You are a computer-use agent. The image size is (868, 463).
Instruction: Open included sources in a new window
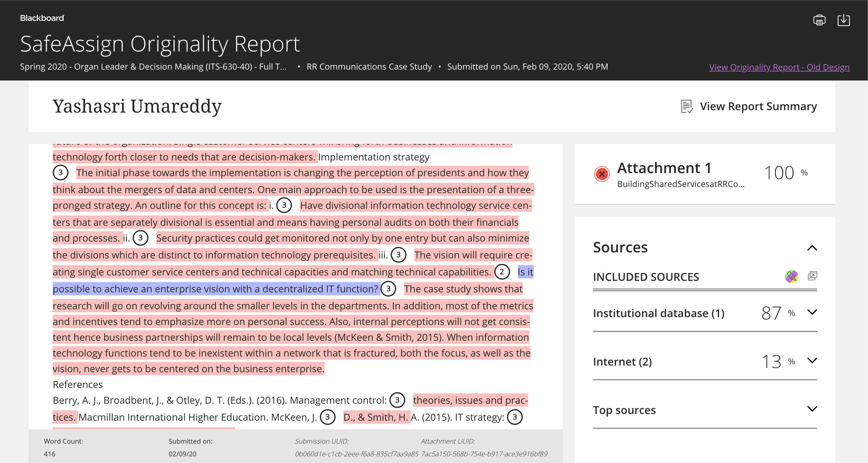coord(812,276)
